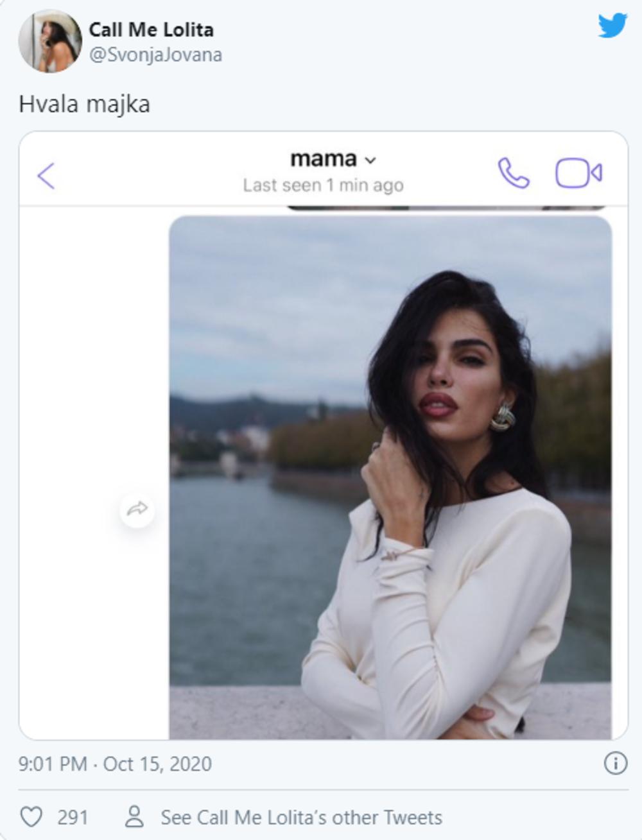
Task: Like the tweet with the heart icon
Action: pyautogui.click(x=31, y=817)
